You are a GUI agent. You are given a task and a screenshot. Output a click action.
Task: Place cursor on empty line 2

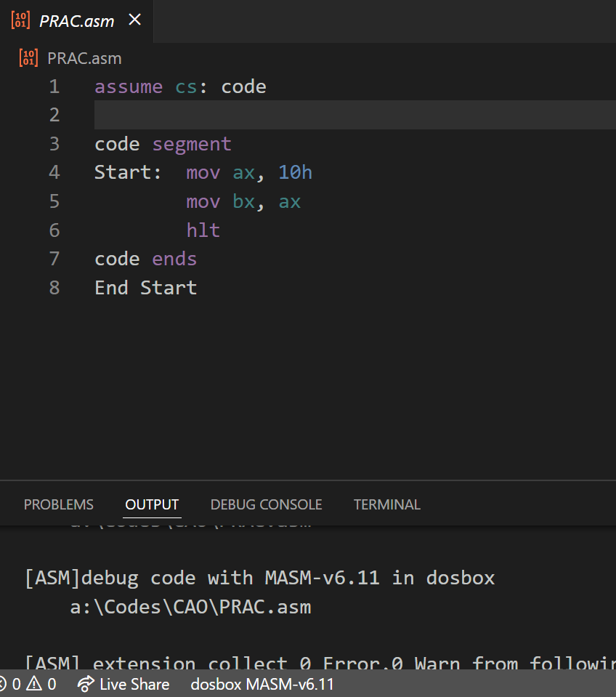coord(355,115)
